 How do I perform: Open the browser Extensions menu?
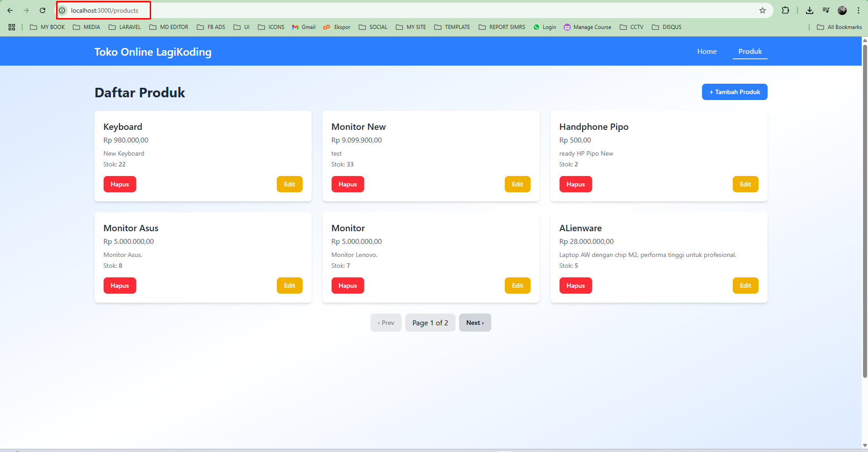pyautogui.click(x=786, y=10)
